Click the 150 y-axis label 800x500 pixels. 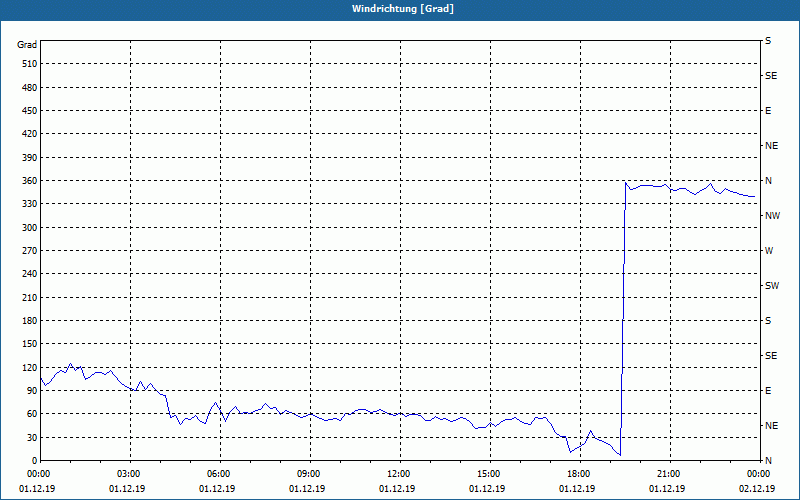point(30,343)
